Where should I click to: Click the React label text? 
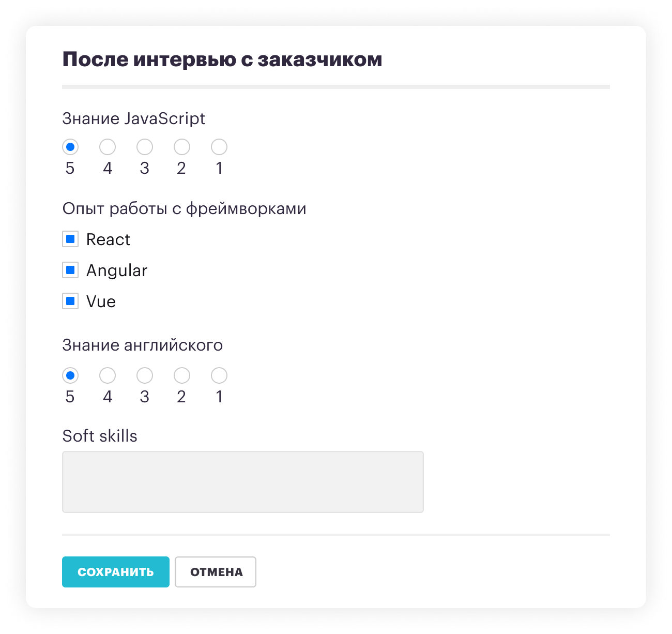(x=108, y=239)
